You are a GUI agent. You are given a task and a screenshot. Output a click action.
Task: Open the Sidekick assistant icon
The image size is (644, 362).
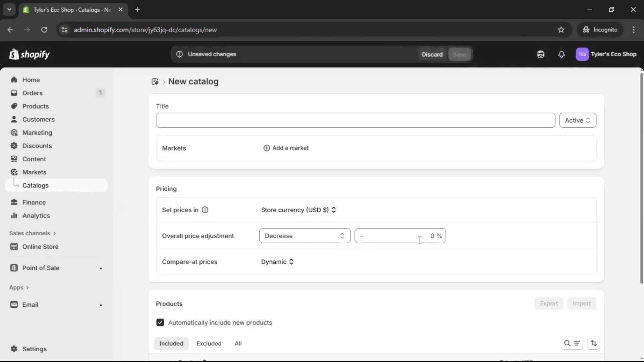(x=541, y=54)
